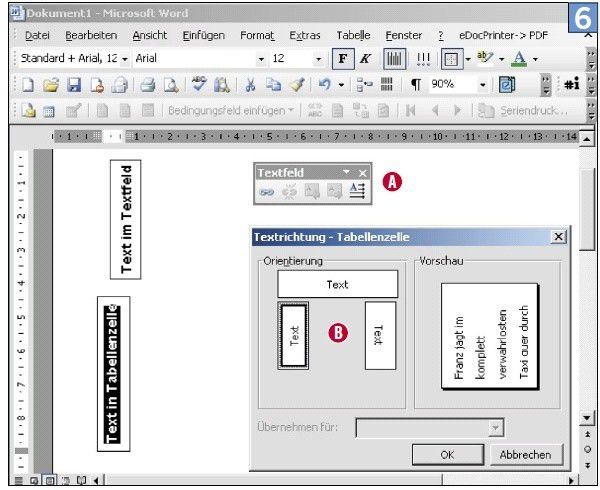This screenshot has height=490, width=600.
Task: Run spelling and grammar check
Action: [x=199, y=84]
